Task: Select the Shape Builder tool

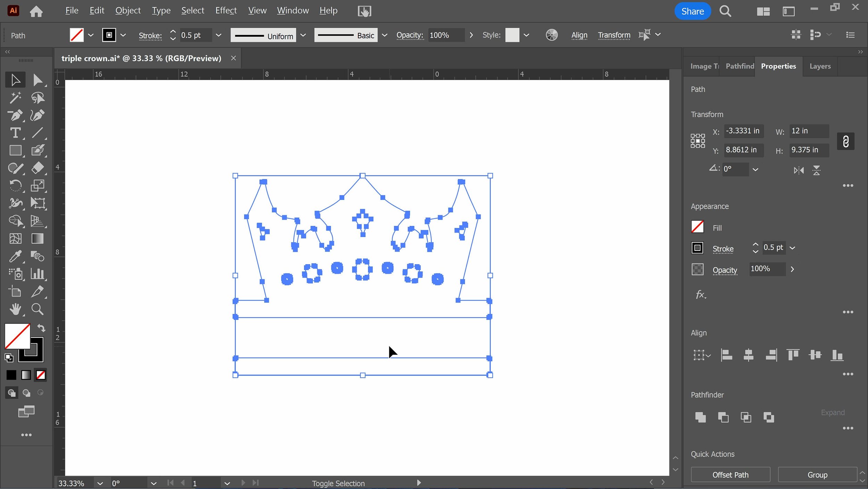Action: (x=15, y=221)
